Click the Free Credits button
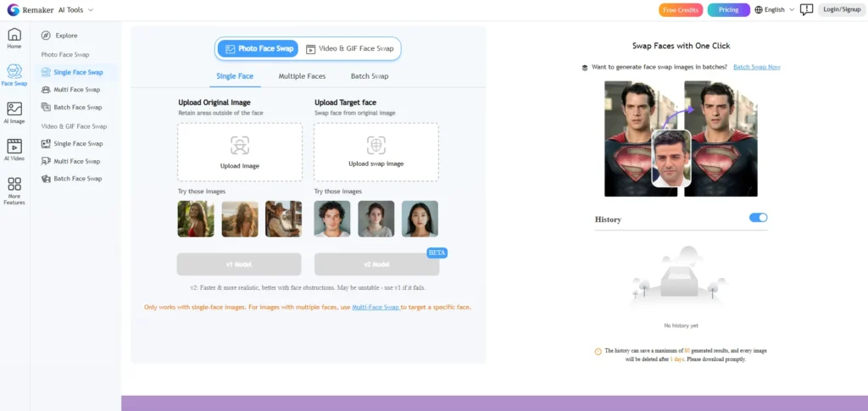This screenshot has height=411, width=868. 681,10
